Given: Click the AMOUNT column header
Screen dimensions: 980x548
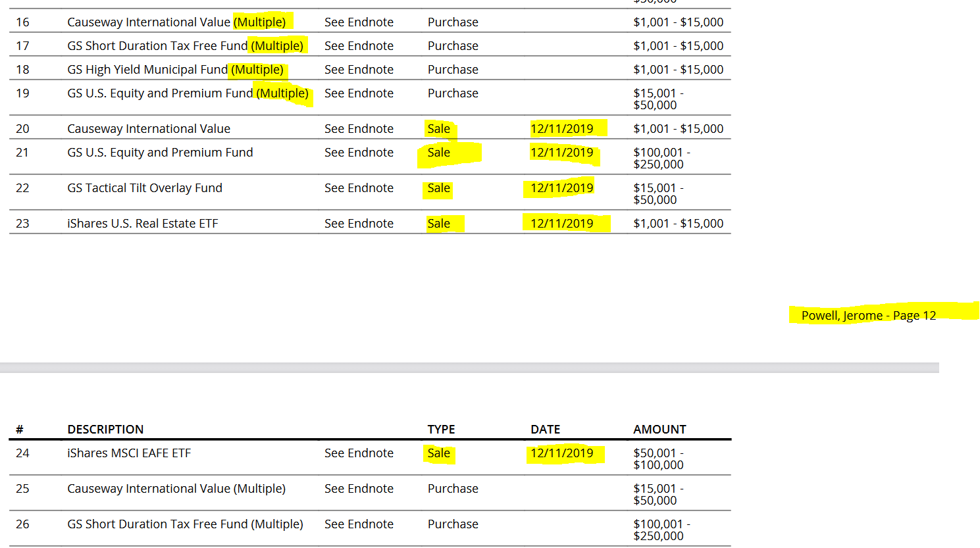Looking at the screenshot, I should 659,430.
